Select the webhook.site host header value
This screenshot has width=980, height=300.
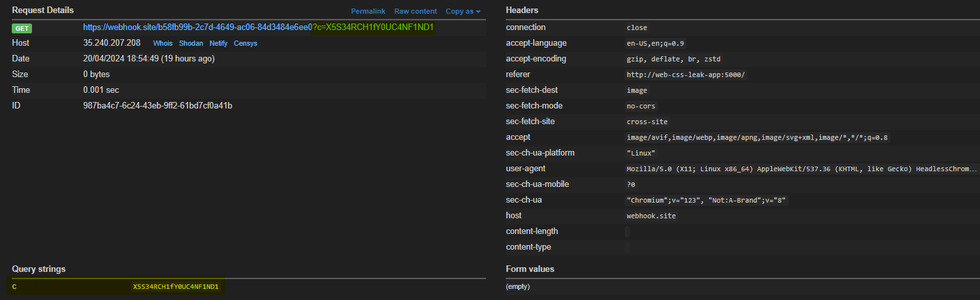[651, 216]
